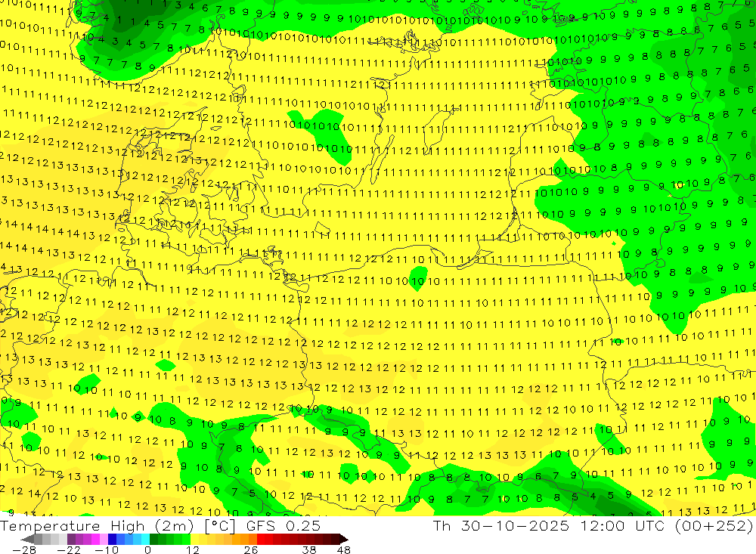Click the '-22' legend value

tap(69, 550)
